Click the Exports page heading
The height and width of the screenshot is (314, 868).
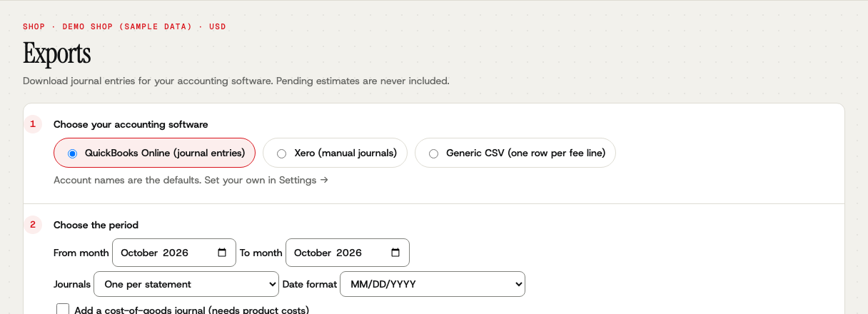[x=57, y=54]
